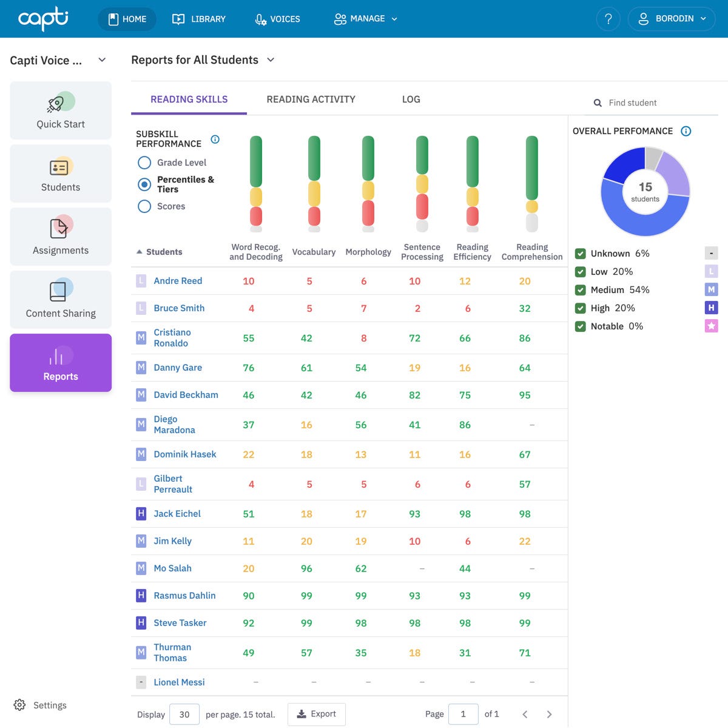Sort by Reading Efficiency column header
Screen dimensions: 728x728
point(472,252)
